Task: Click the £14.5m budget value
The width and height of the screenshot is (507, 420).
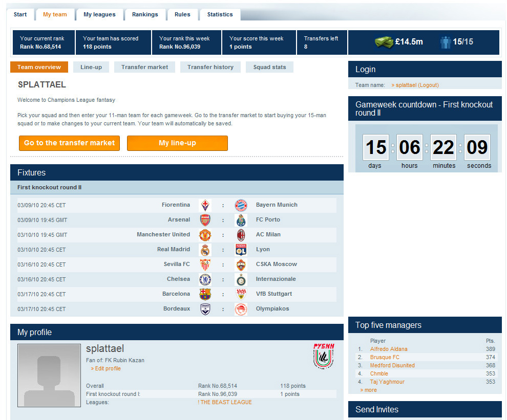Action: point(409,42)
